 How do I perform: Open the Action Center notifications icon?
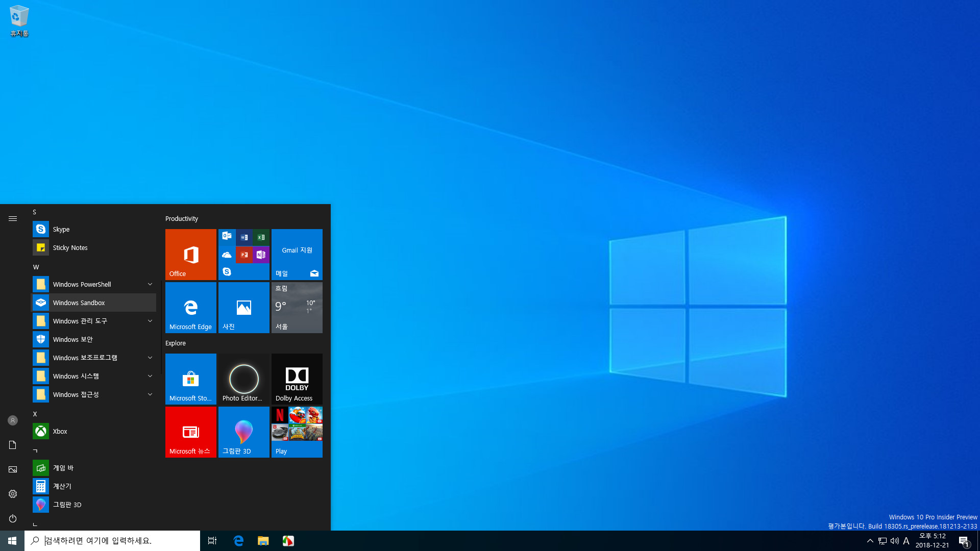pyautogui.click(x=964, y=541)
